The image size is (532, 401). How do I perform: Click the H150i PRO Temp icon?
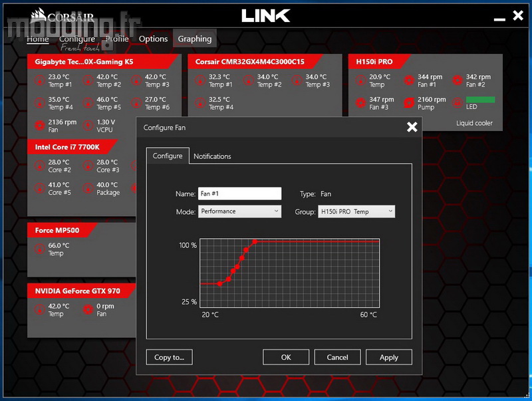point(360,80)
